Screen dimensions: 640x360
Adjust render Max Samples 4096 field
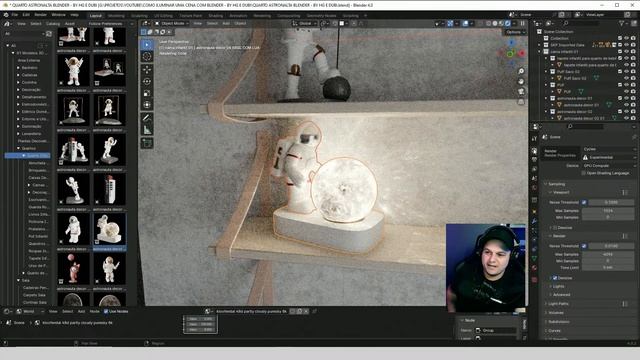[609, 254]
